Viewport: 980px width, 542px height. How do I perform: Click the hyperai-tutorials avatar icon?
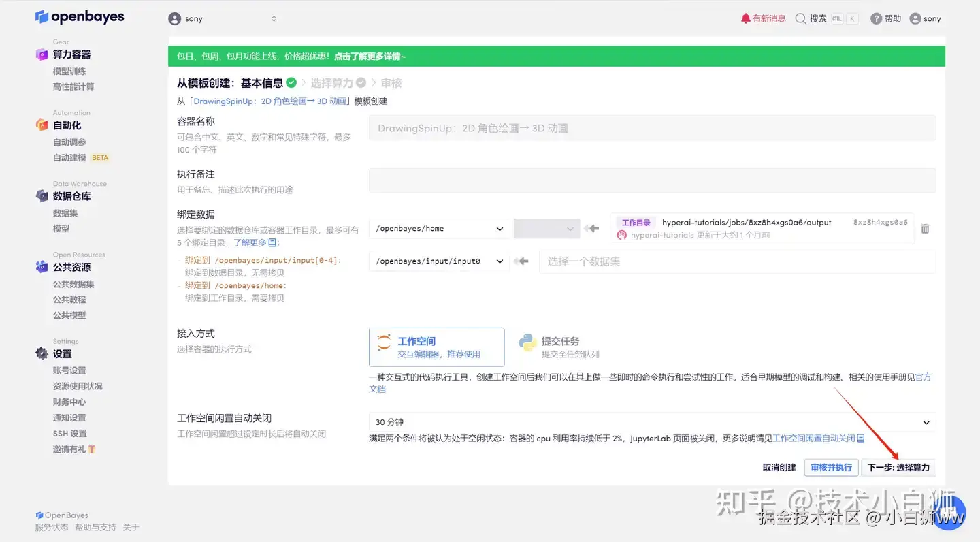621,235
